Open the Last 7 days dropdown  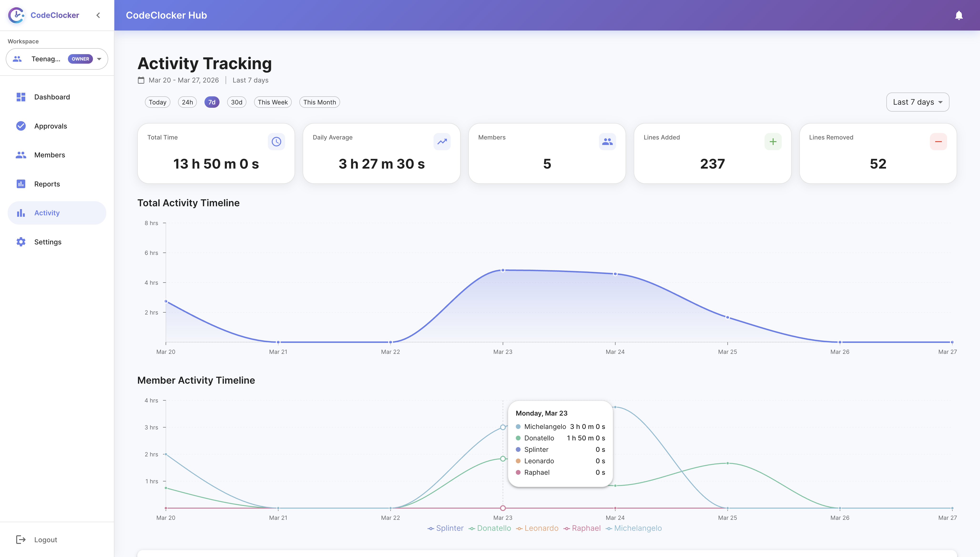[917, 102]
